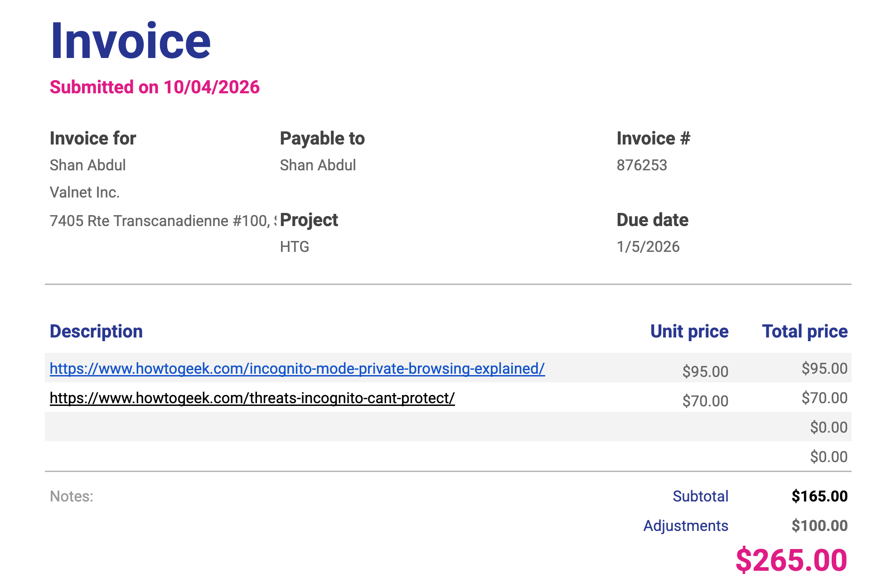891x588 pixels.
Task: Click the $95.00 unit price cell
Action: coord(705,371)
